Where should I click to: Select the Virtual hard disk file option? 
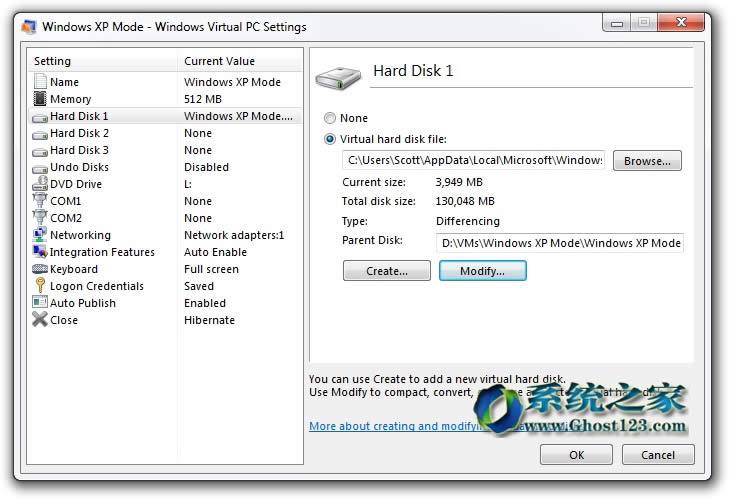click(x=330, y=139)
